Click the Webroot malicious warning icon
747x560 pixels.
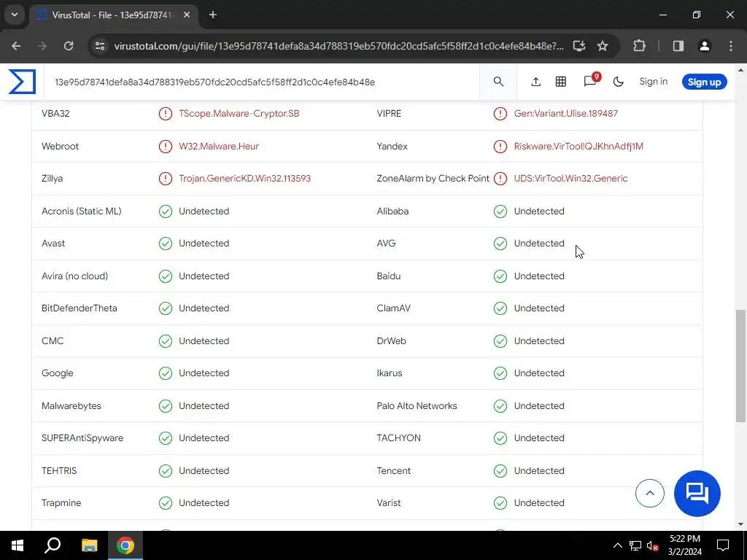(x=166, y=146)
